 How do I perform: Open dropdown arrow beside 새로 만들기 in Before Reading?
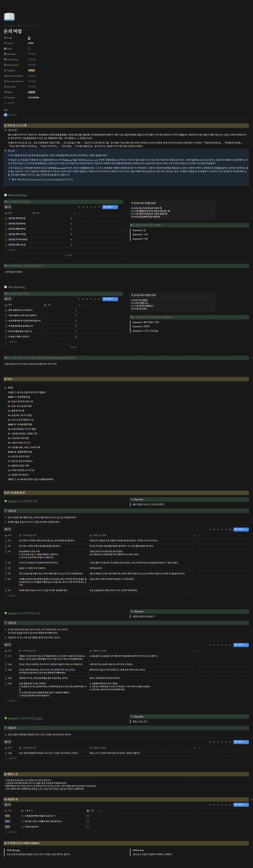coord(116,207)
